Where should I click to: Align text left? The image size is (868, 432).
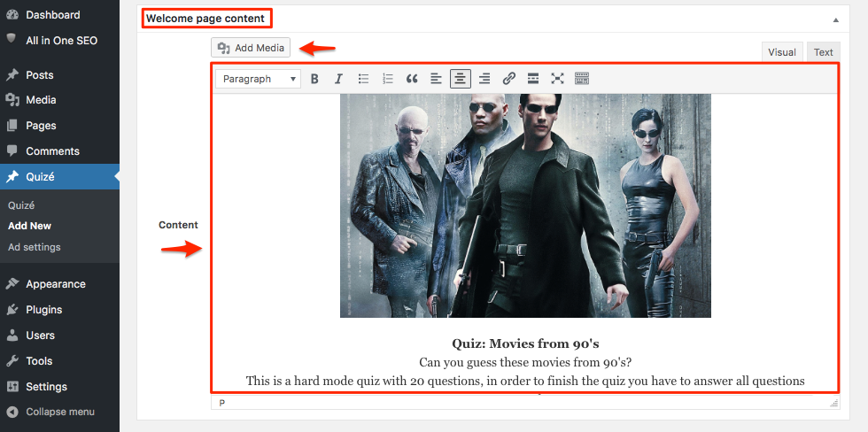[x=436, y=79]
